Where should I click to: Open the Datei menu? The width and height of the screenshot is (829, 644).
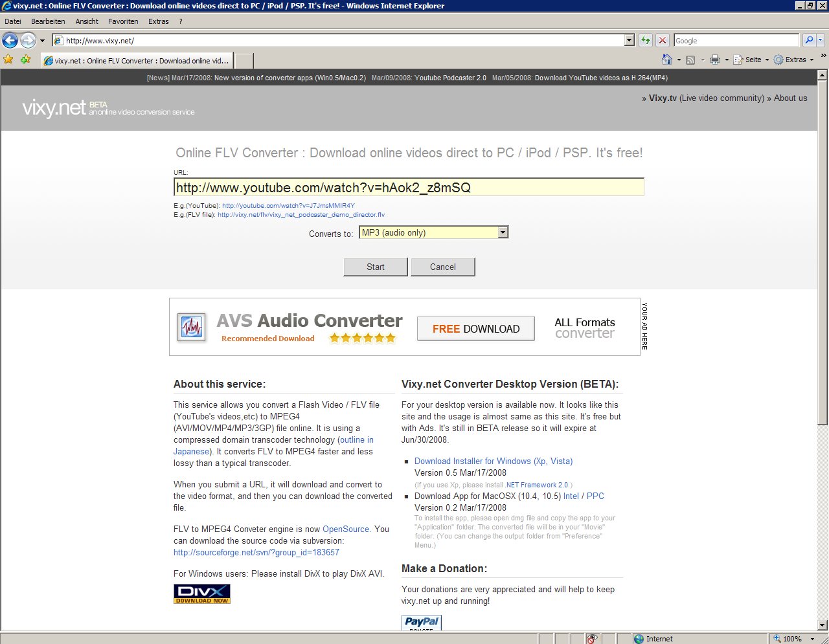(x=13, y=21)
